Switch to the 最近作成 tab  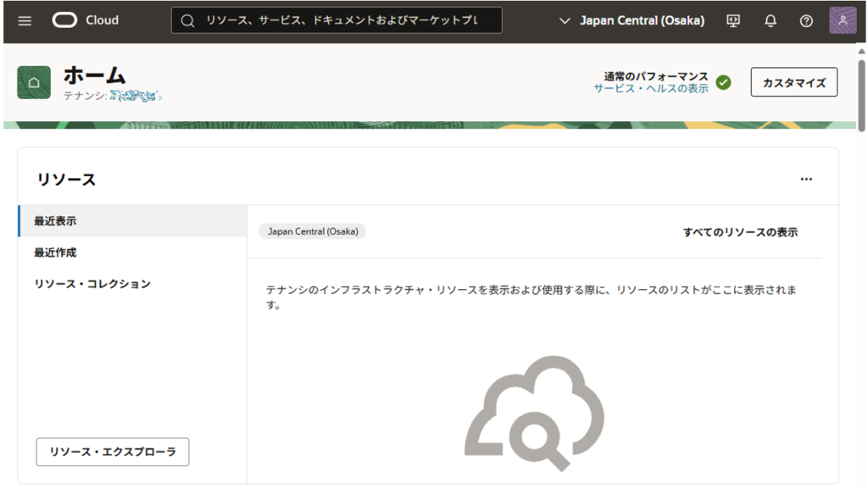pos(55,253)
